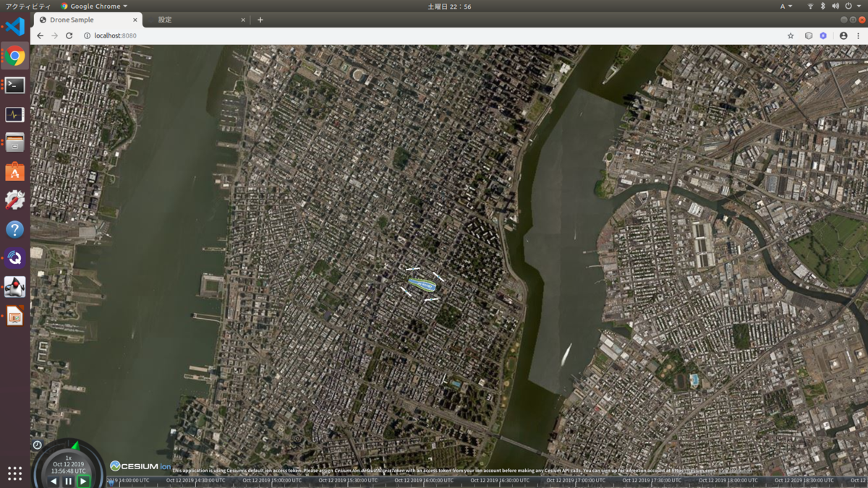Image resolution: width=868 pixels, height=488 pixels.
Task: Reset the Cesium clock to current time
Action: click(38, 445)
